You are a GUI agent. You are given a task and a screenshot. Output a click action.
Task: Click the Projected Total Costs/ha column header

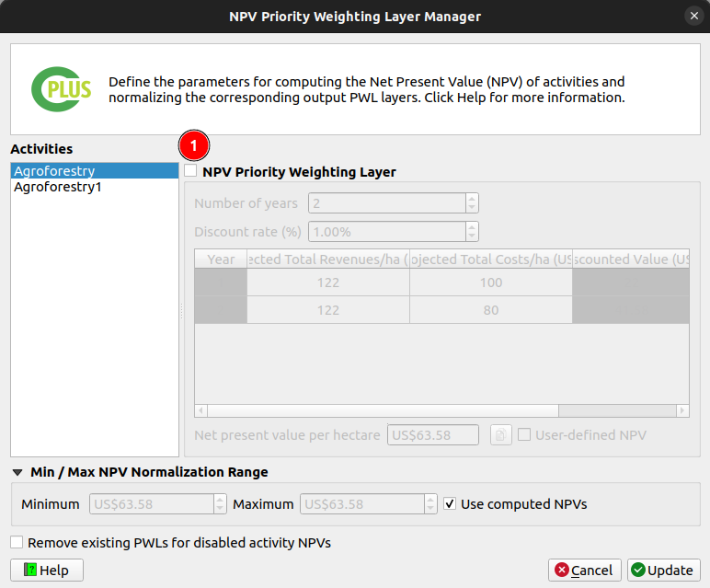tap(491, 259)
